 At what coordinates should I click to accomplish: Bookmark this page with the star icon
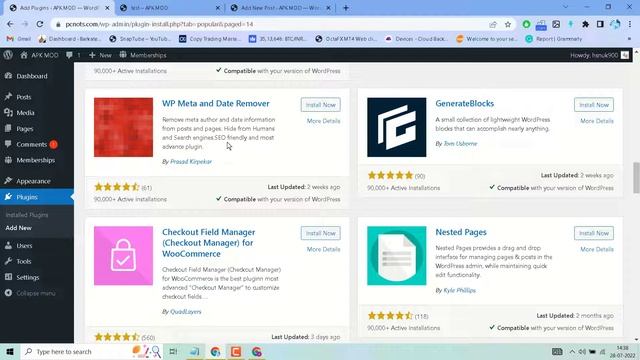pos(508,24)
